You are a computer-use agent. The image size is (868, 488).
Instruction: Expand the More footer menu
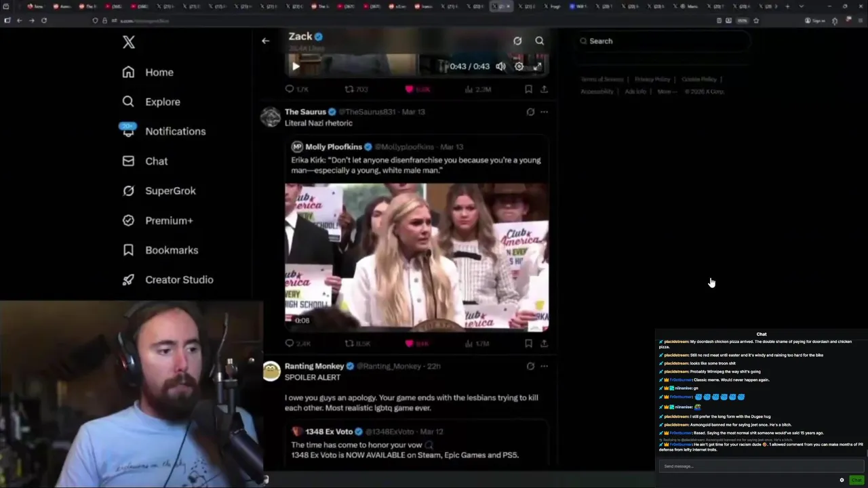pos(666,91)
